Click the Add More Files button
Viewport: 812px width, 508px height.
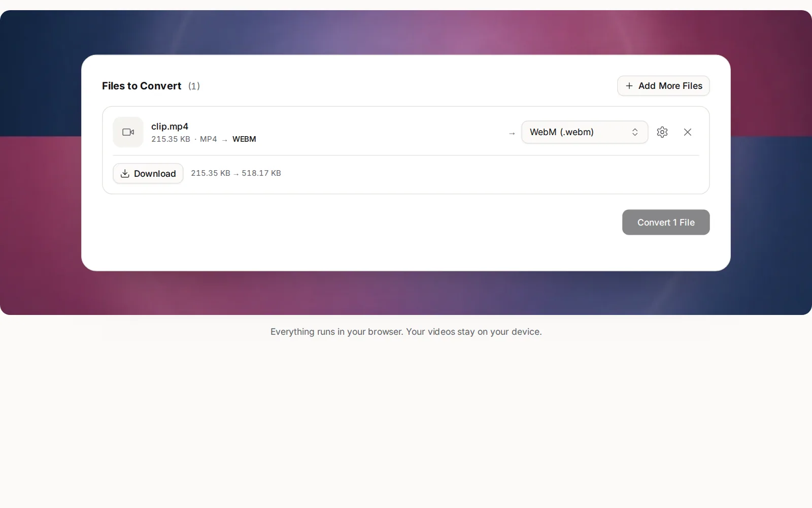tap(663, 86)
